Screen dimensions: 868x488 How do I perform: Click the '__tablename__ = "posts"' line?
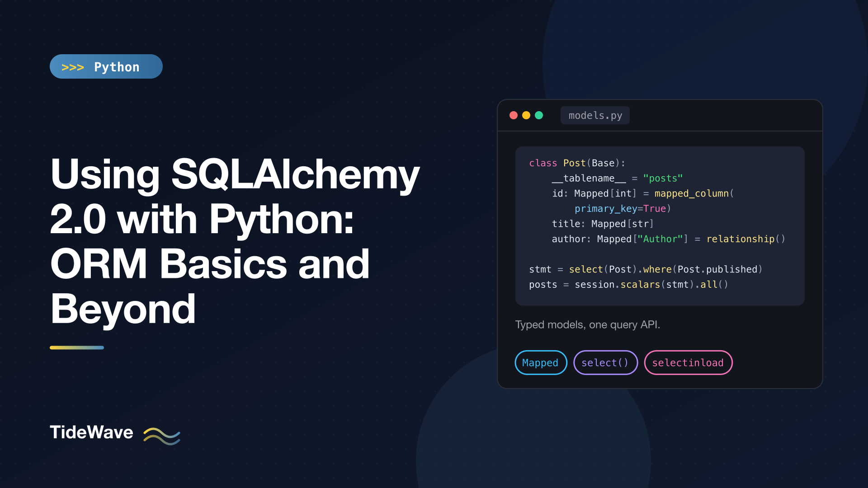pyautogui.click(x=617, y=178)
